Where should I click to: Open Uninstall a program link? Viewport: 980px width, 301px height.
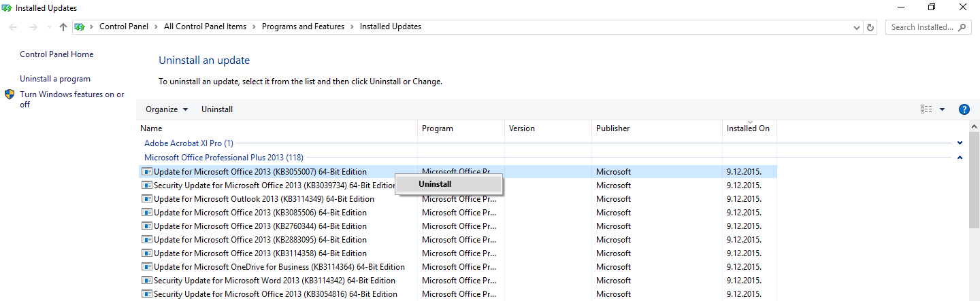(55, 79)
